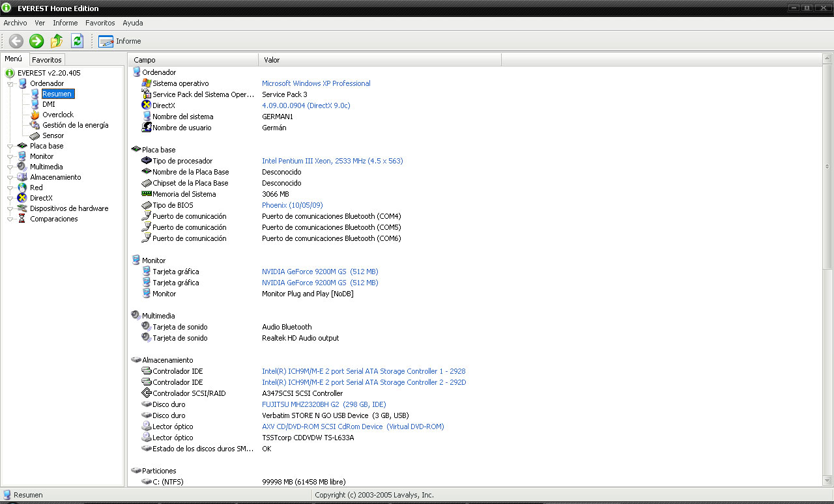Click the vertical scrollbar up arrow

pos(827,60)
